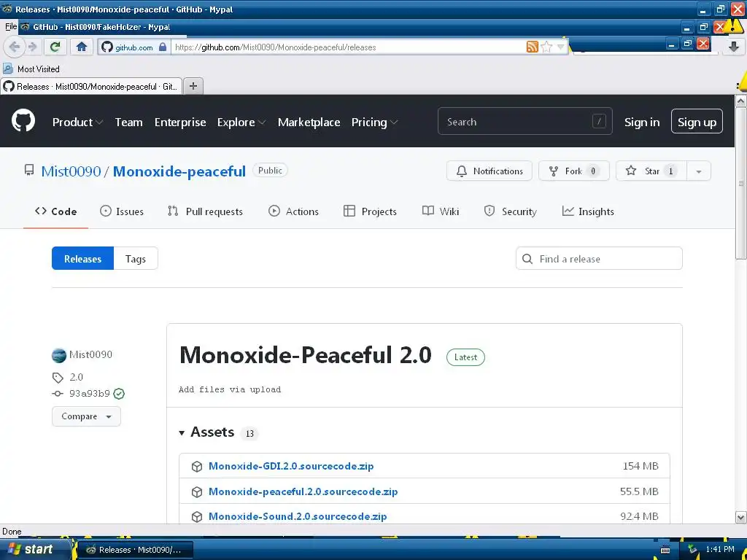Click the 2.0 tag link
Screen dimensions: 747x560
(x=76, y=377)
